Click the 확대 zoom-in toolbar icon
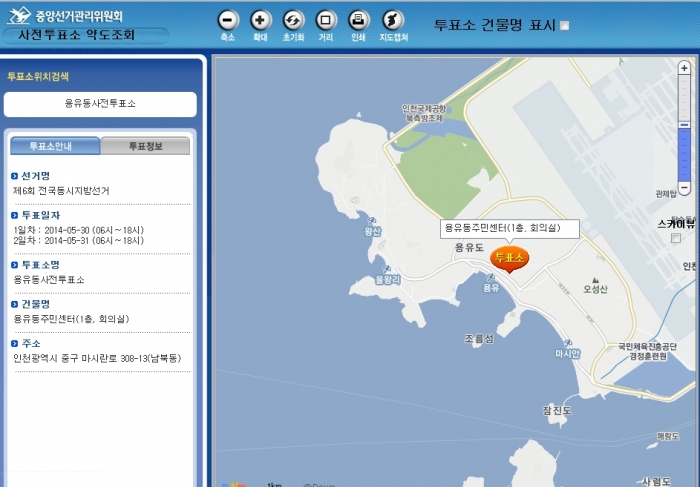Viewport: 700px width, 487px height. click(x=260, y=20)
